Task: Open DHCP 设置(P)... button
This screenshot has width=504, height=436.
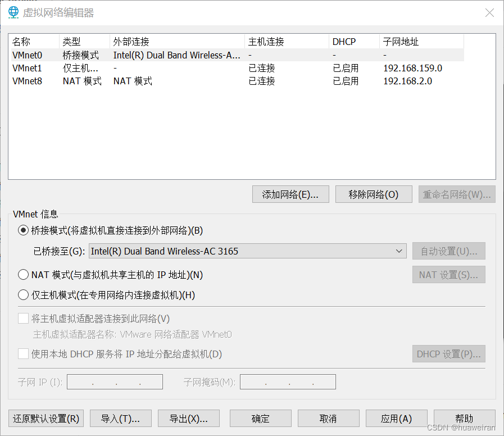Action: tap(449, 354)
